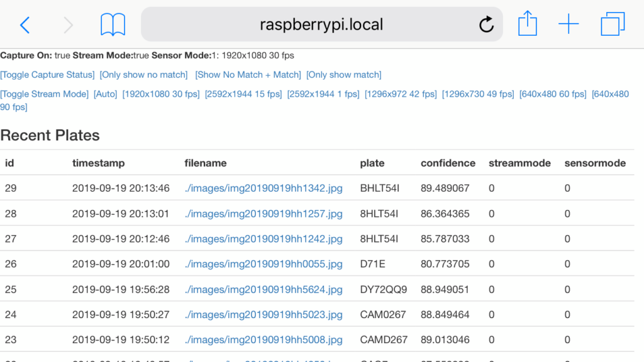The width and height of the screenshot is (644, 362).
Task: Tap the Safari forward arrow
Action: pyautogui.click(x=68, y=25)
